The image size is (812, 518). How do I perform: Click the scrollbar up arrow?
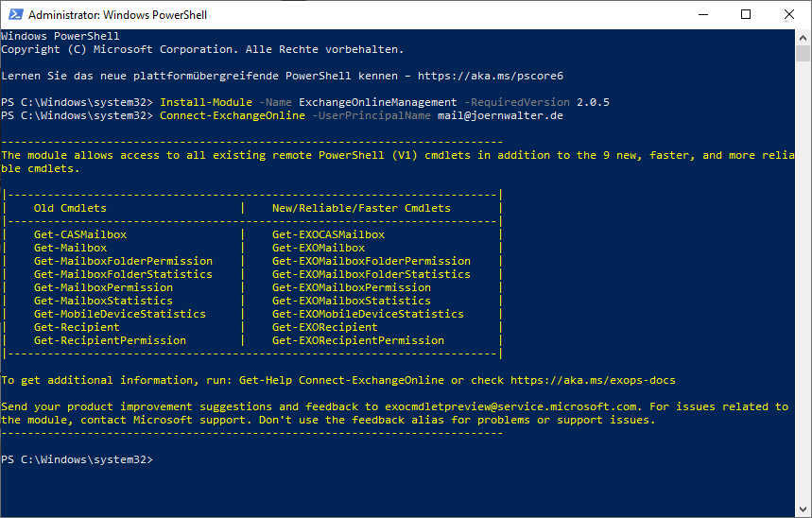pyautogui.click(x=803, y=37)
